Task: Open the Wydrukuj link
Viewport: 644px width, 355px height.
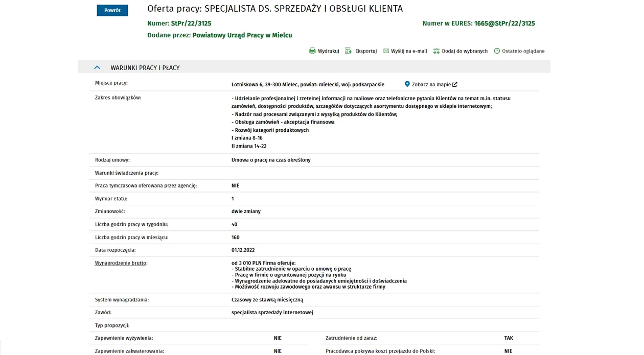Action: 328,51
